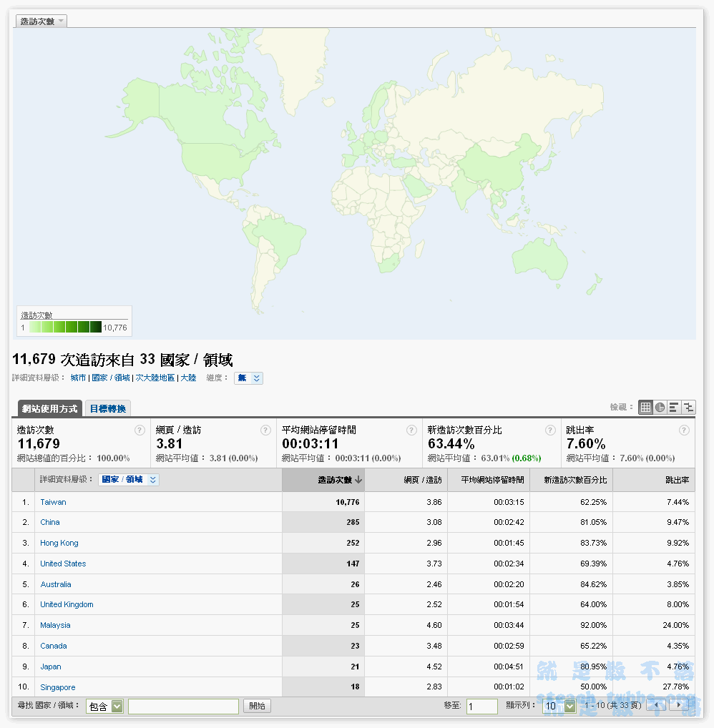714x728 pixels.
Task: Open the Taiwan country link
Action: tap(53, 502)
